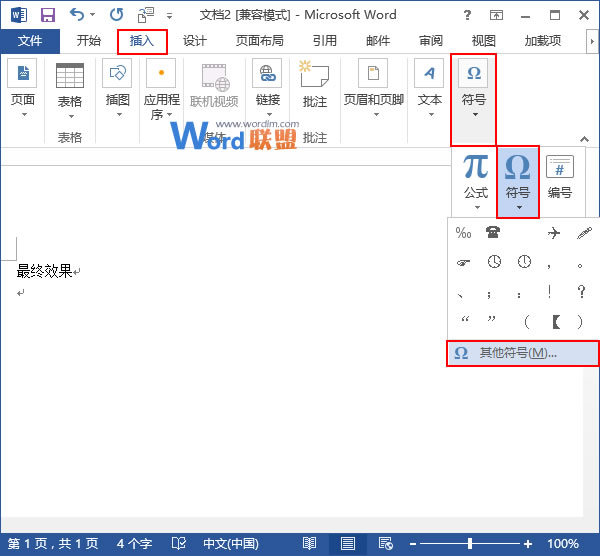Screen dimensions: 600x556
Task: Click the 符号 Omega button in flyout
Action: pyautogui.click(x=518, y=182)
